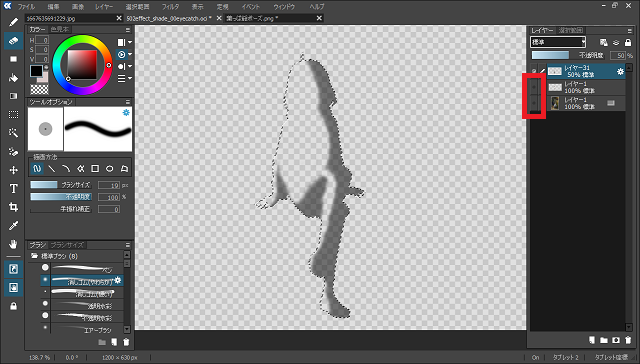This screenshot has width=640, height=364.
Task: Select the Magic Wand tool
Action: (13, 133)
